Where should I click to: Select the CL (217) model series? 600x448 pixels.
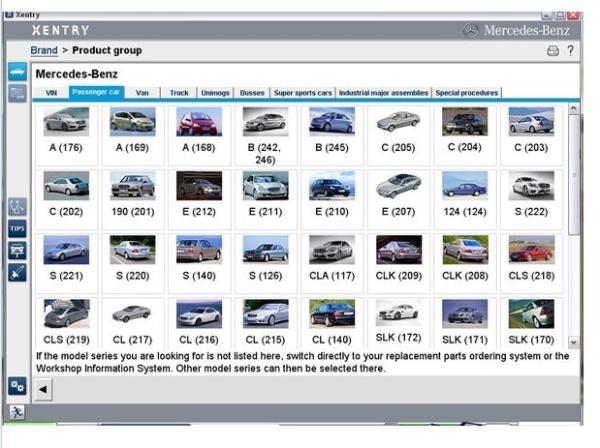click(132, 323)
